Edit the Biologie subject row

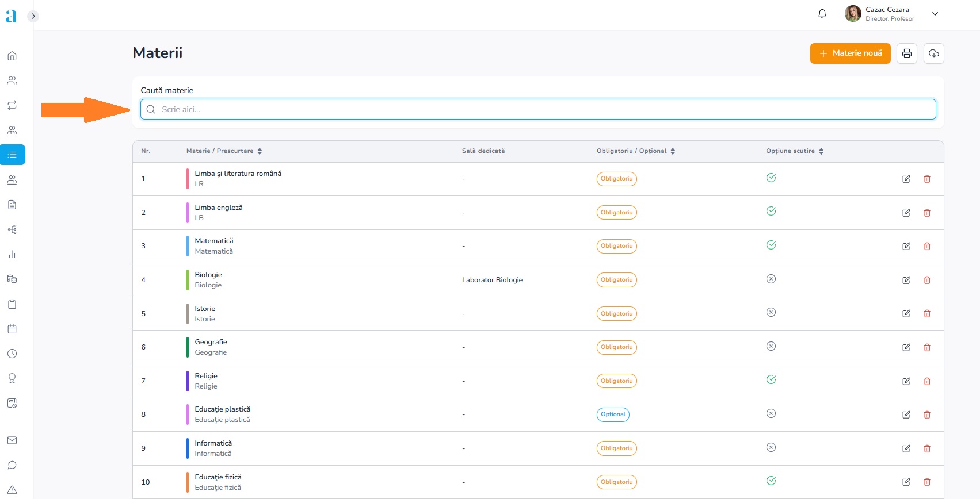(906, 280)
